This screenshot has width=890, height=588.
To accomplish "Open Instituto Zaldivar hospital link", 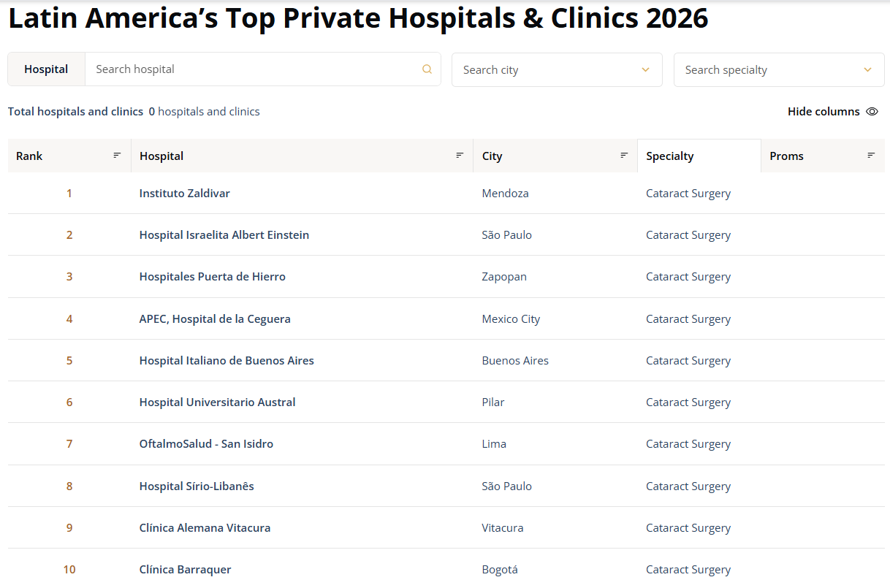I will (x=185, y=194).
